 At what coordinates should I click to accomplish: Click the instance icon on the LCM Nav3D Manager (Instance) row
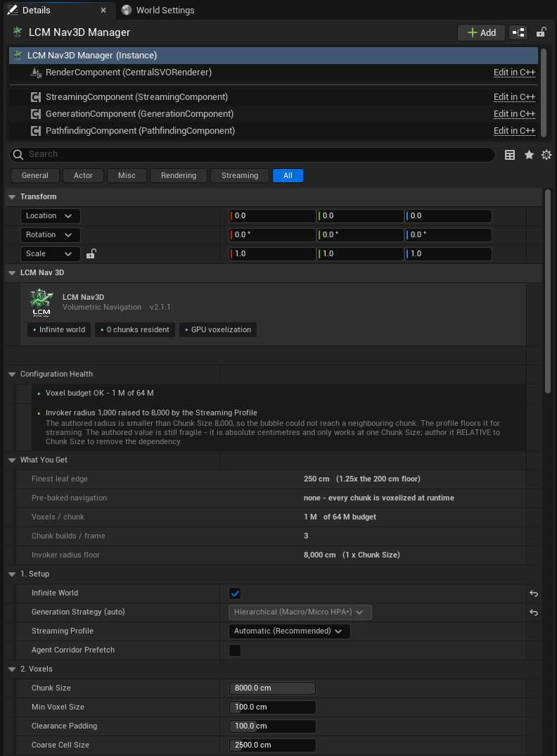(x=18, y=56)
